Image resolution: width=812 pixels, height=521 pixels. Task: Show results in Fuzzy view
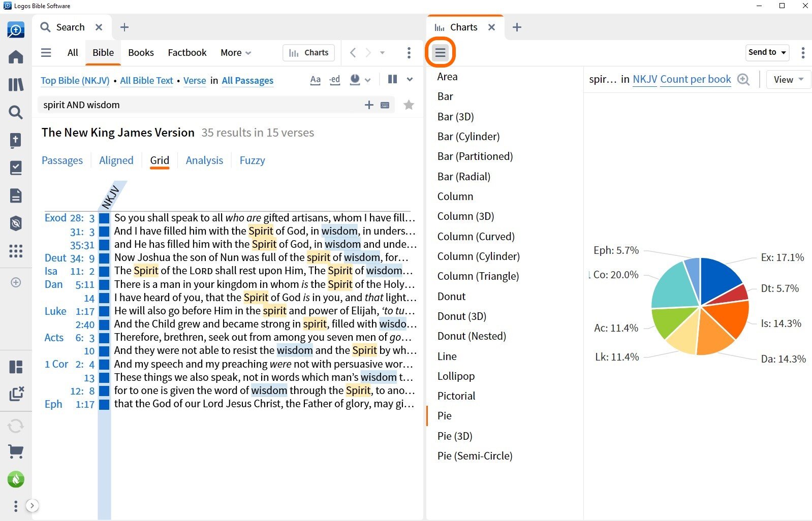pyautogui.click(x=252, y=160)
